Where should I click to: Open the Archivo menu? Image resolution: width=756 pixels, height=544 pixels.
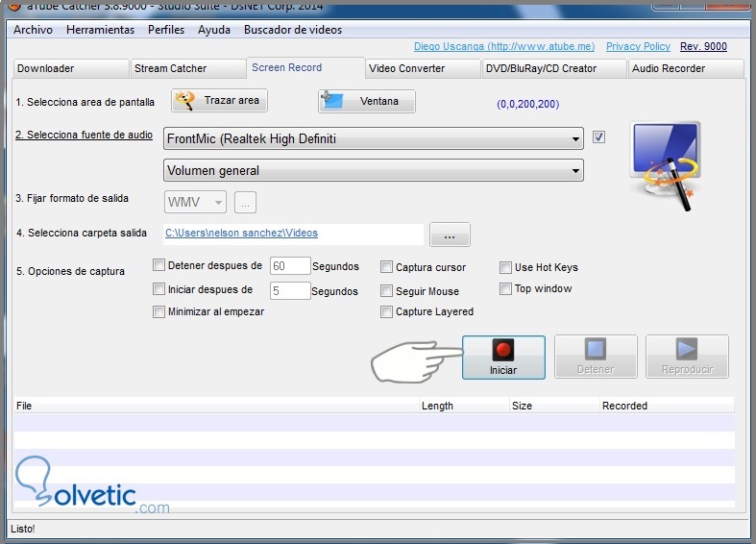(x=33, y=30)
